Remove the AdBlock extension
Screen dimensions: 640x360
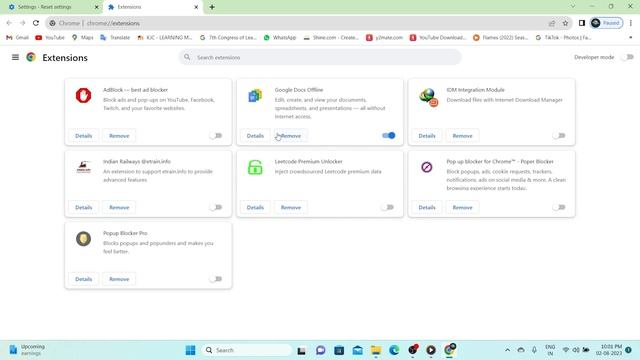(119, 136)
